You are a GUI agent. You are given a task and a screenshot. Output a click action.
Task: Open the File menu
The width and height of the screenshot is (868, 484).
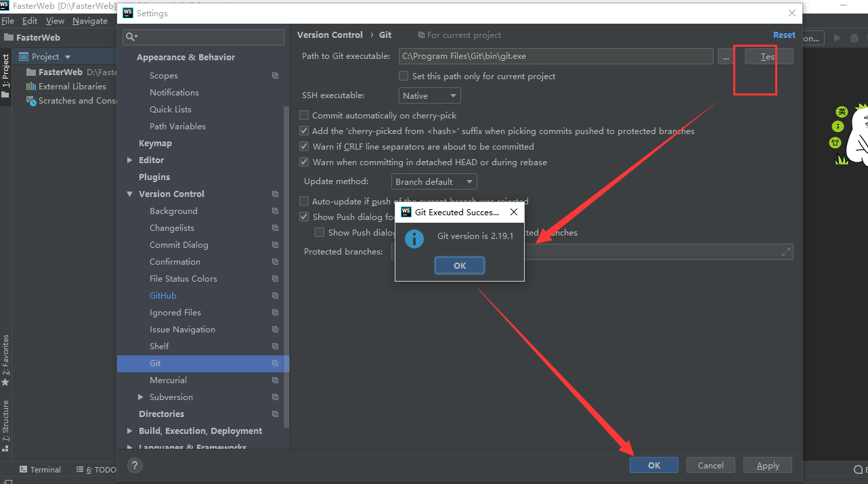[x=7, y=21]
